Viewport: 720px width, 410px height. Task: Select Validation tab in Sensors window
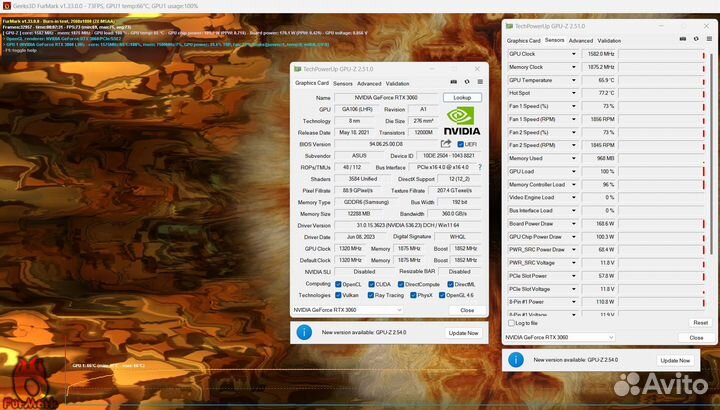pyautogui.click(x=609, y=41)
